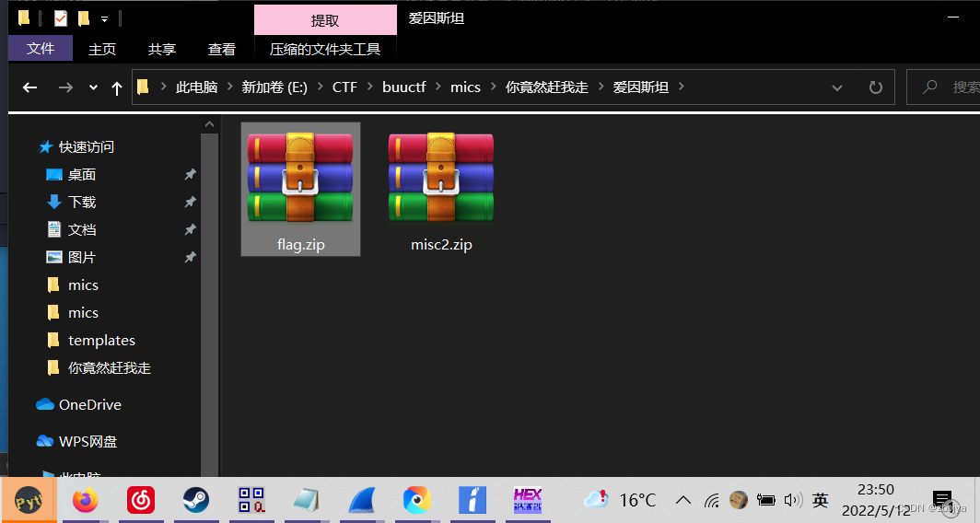The width and height of the screenshot is (980, 523).
Task: Open the 文件 menu tab
Action: tap(41, 49)
